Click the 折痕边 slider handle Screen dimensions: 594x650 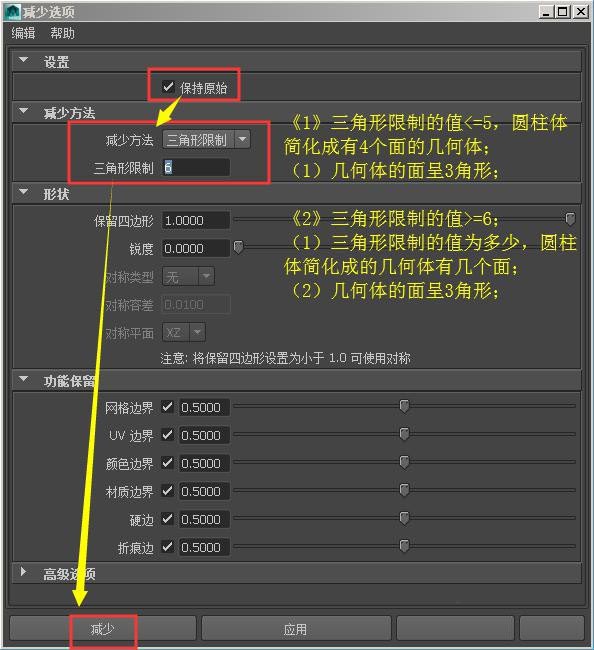click(x=404, y=546)
